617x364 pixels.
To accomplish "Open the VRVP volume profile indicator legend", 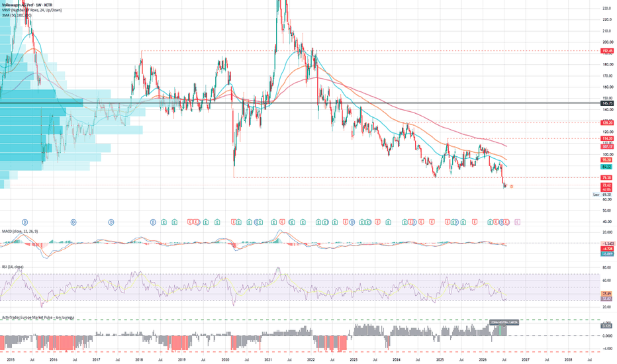I will (x=32, y=10).
